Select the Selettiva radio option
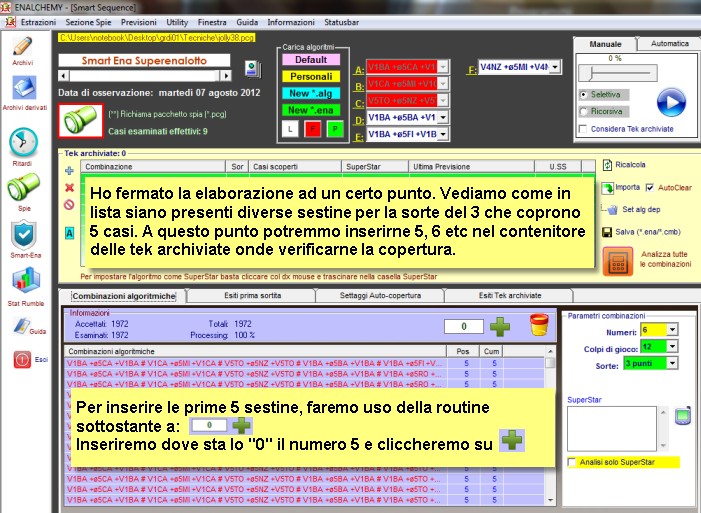 tap(583, 95)
